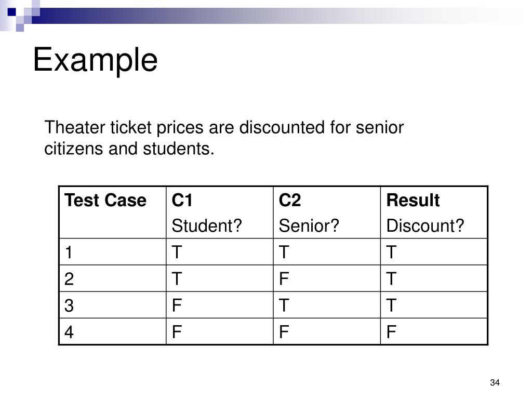Click the theater ticket prices description text
This screenshot has height=399, width=532.
click(224, 138)
